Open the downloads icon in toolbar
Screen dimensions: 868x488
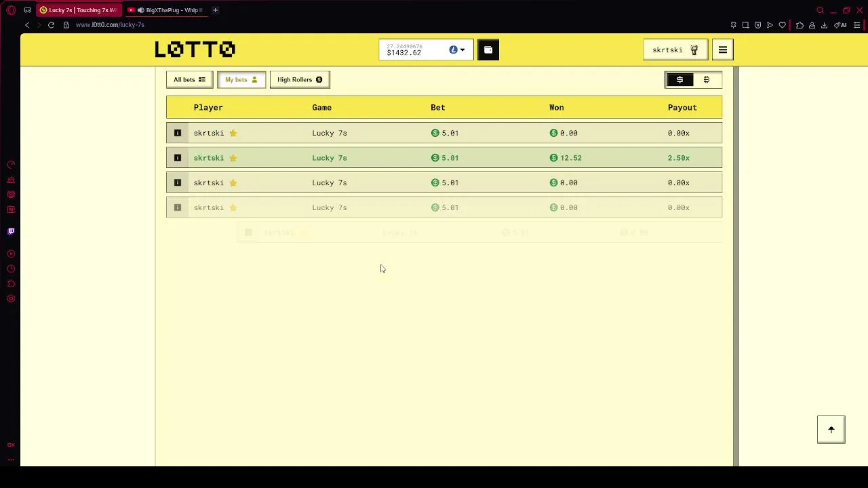(x=824, y=25)
